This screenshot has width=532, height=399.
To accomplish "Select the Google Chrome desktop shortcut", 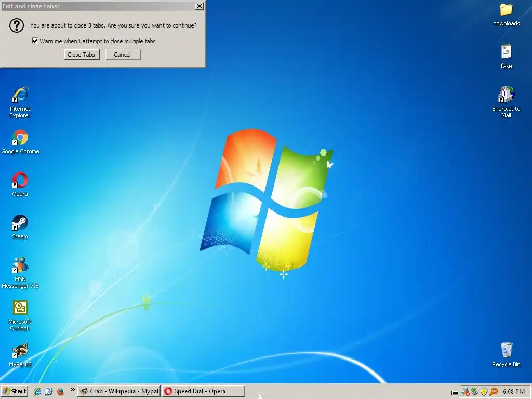I will pyautogui.click(x=20, y=142).
